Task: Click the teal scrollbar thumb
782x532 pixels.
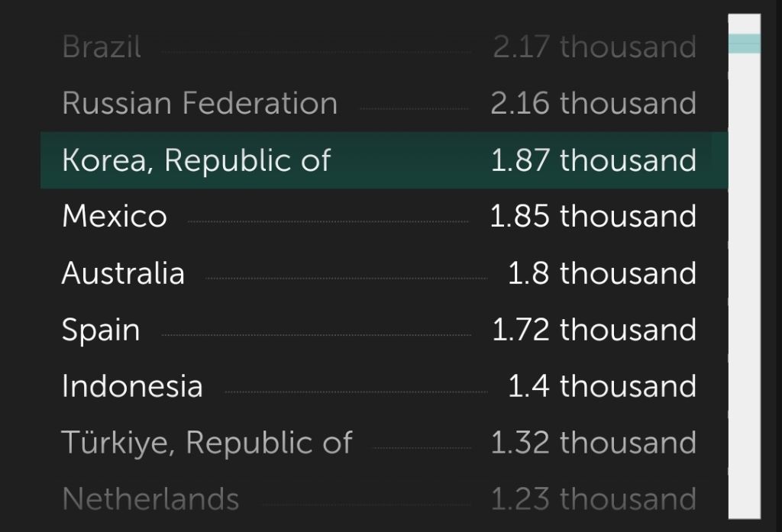Action: pyautogui.click(x=744, y=44)
